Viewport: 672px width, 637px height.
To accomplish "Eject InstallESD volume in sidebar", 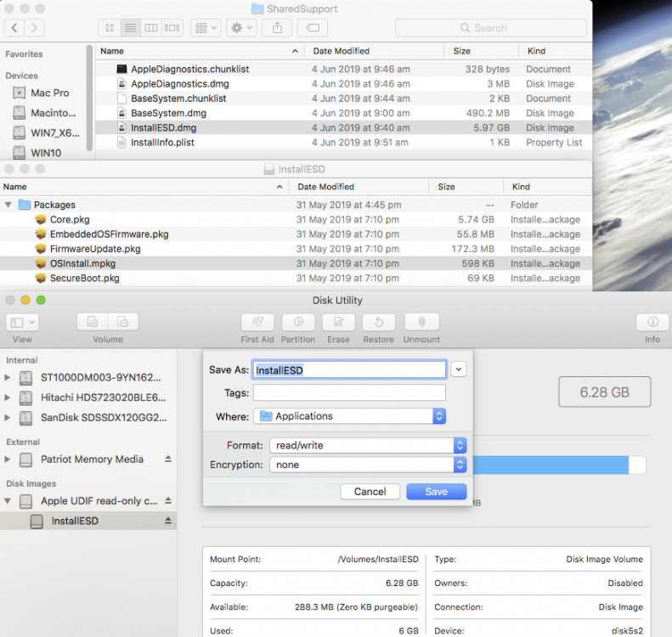I will point(168,521).
